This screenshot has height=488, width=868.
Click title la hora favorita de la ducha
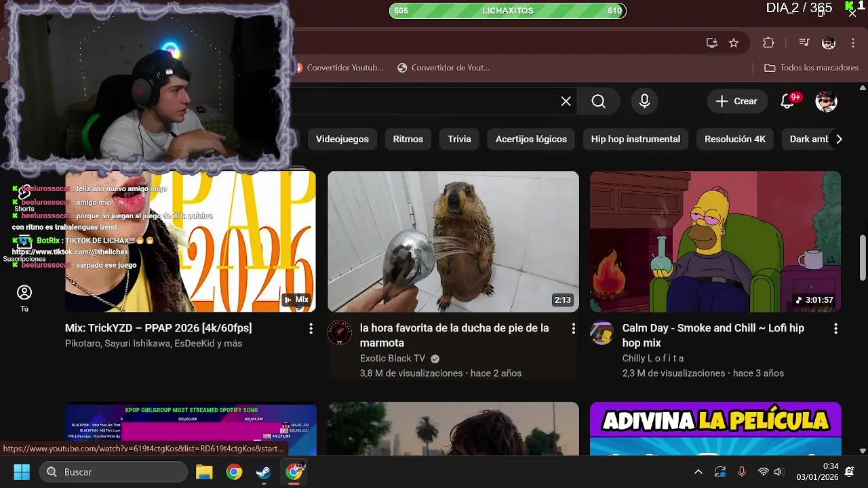[x=454, y=335]
